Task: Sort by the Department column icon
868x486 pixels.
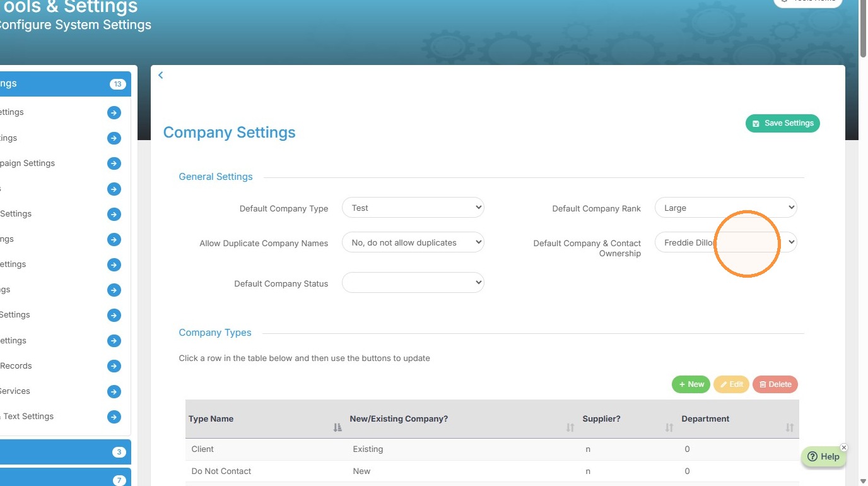Action: [789, 427]
